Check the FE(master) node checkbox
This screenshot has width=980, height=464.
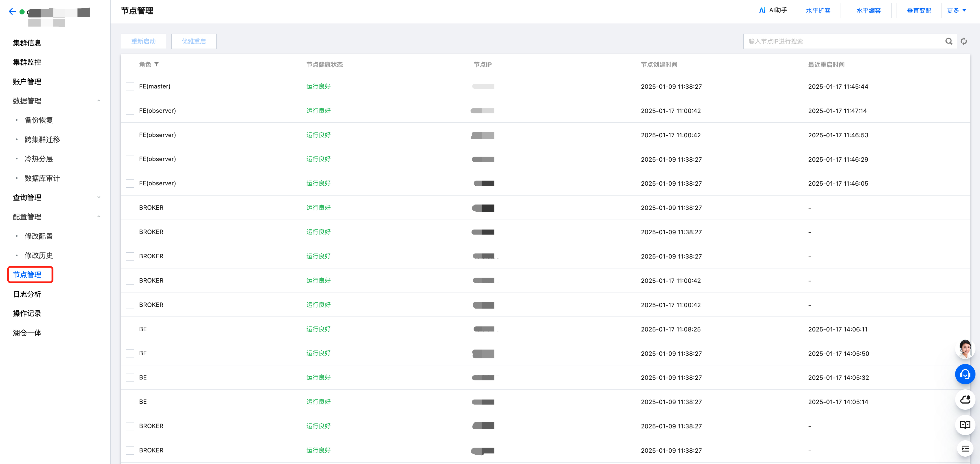pos(130,86)
